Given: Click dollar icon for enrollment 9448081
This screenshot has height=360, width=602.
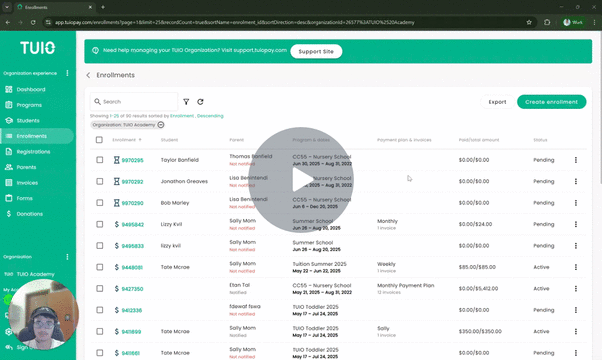Looking at the screenshot, I should click(116, 267).
